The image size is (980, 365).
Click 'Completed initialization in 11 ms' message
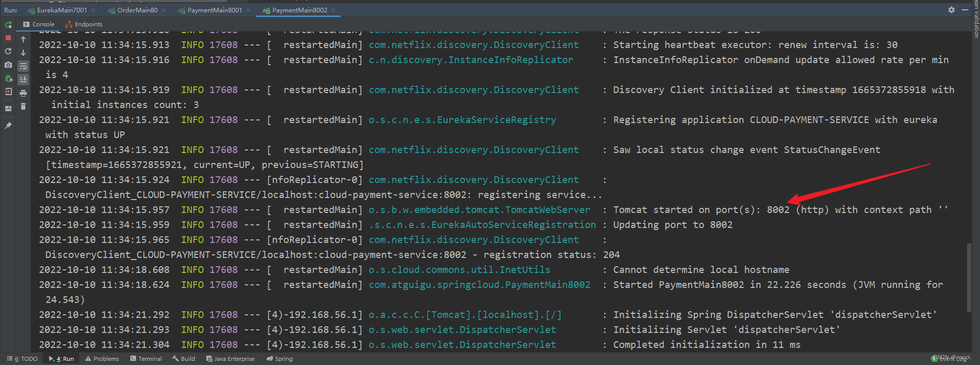tap(707, 345)
